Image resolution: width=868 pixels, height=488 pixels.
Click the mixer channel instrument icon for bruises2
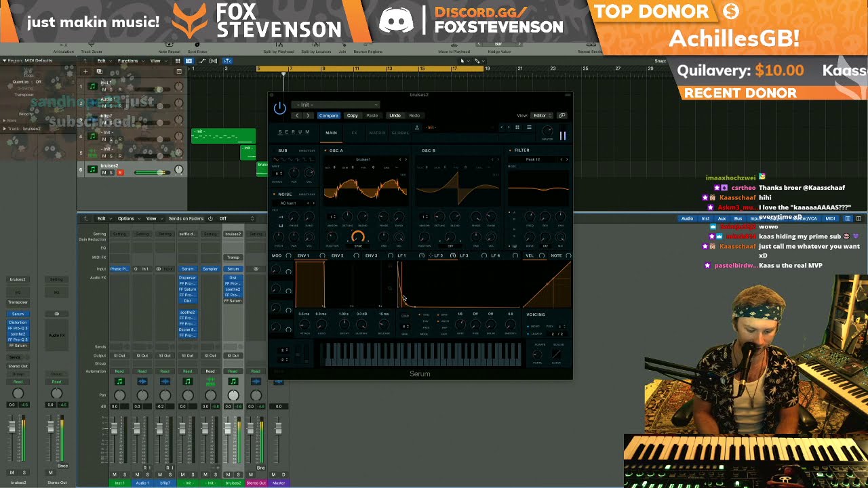233,382
